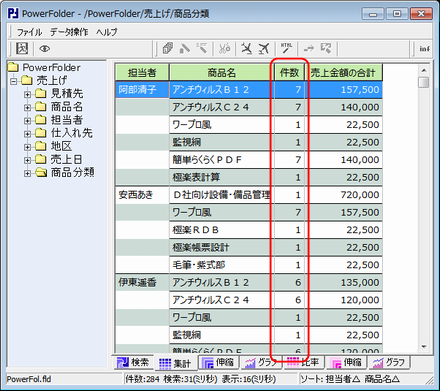This screenshot has width=441, height=392.
Task: Click the right-pointing arrow toolbar icon
Action: (309, 49)
